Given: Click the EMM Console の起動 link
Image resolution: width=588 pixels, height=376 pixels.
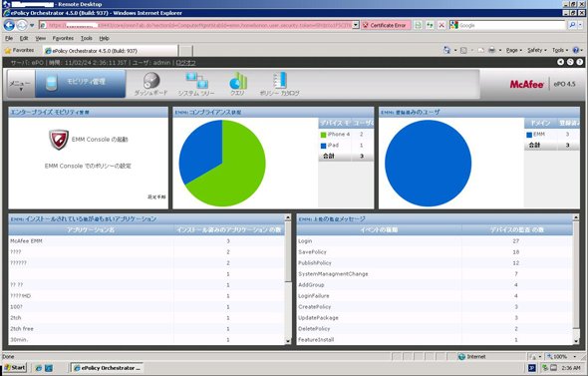Looking at the screenshot, I should pyautogui.click(x=100, y=140).
